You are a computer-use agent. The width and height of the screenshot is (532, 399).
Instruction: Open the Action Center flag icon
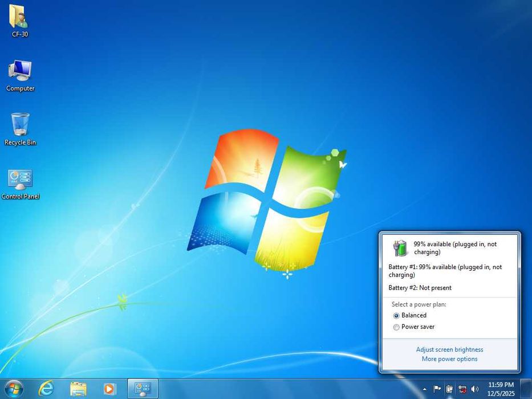437,389
